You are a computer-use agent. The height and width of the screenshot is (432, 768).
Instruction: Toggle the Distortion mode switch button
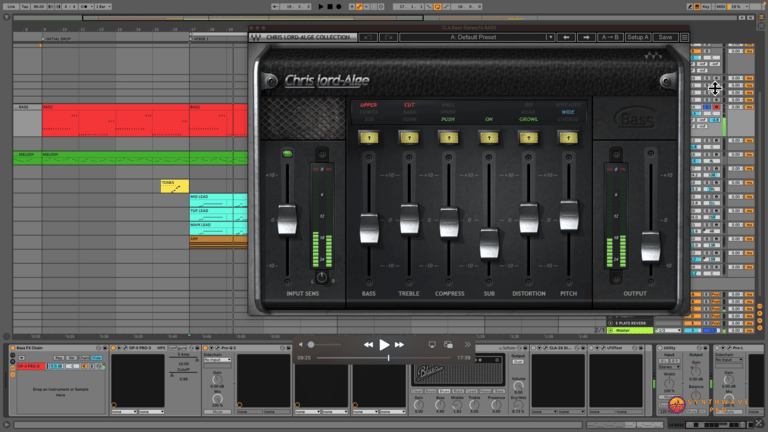click(x=528, y=138)
